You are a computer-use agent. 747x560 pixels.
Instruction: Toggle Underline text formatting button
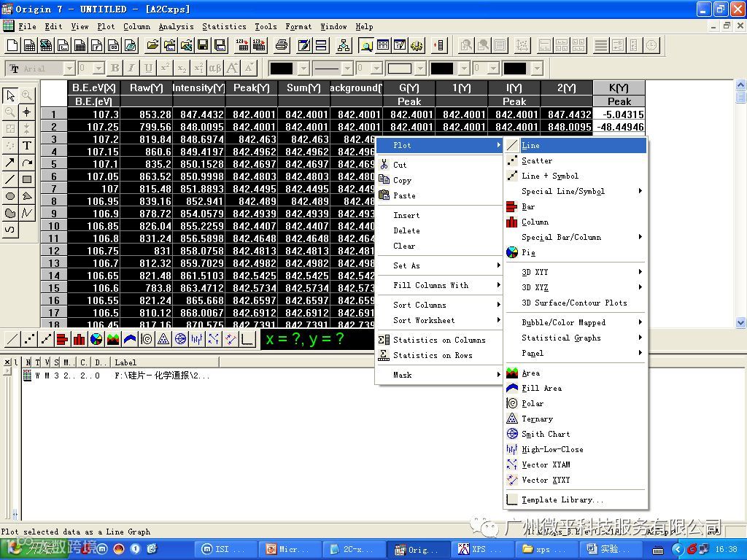pyautogui.click(x=148, y=69)
